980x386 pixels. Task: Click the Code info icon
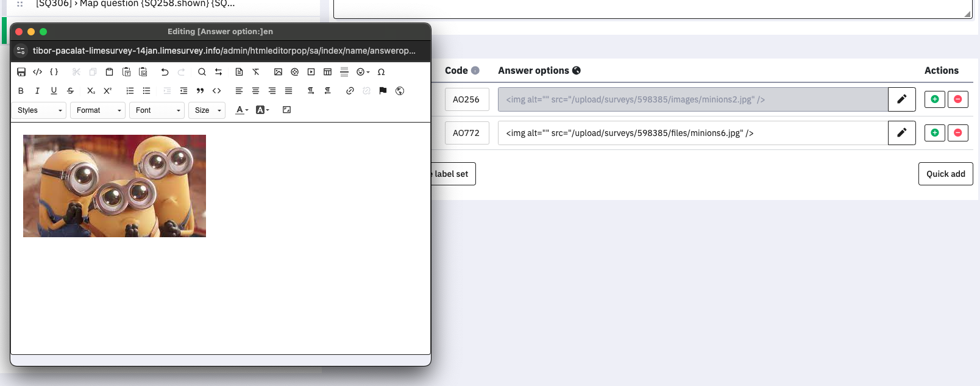[475, 71]
